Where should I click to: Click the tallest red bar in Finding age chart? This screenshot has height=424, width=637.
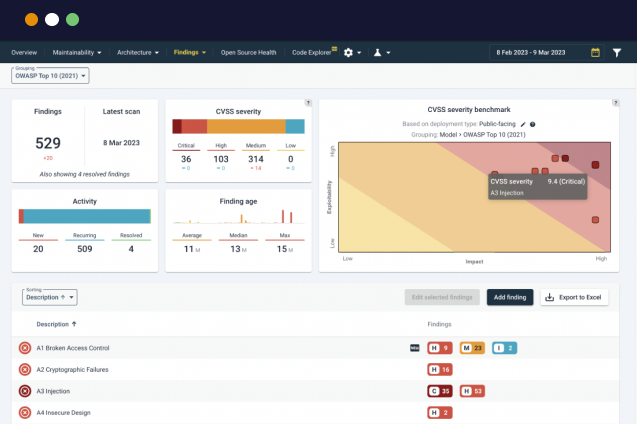click(x=283, y=216)
